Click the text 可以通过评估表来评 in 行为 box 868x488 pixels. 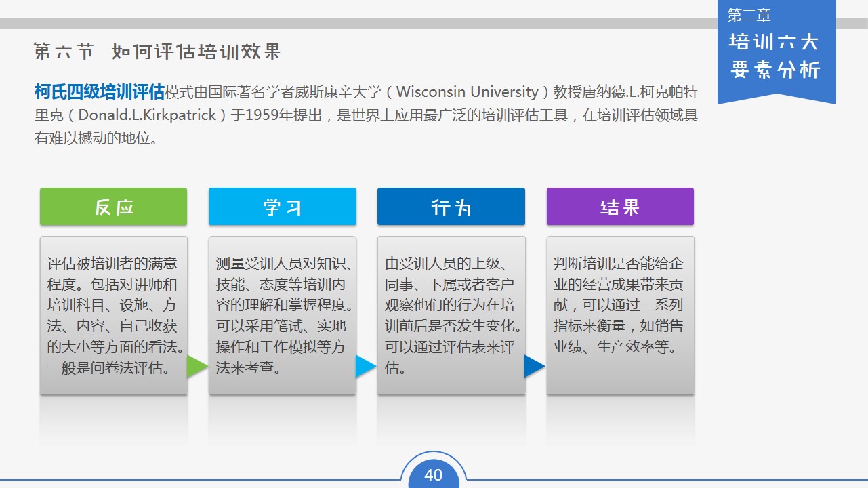pos(449,348)
